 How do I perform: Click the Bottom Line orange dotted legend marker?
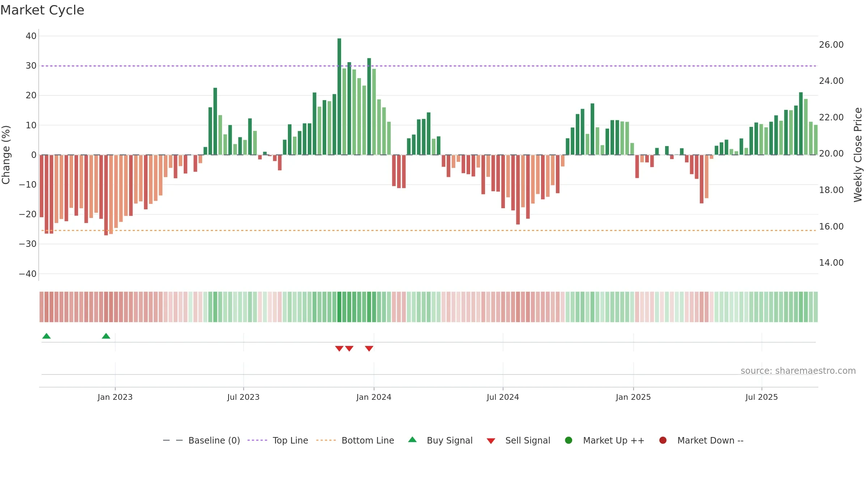pyautogui.click(x=326, y=440)
